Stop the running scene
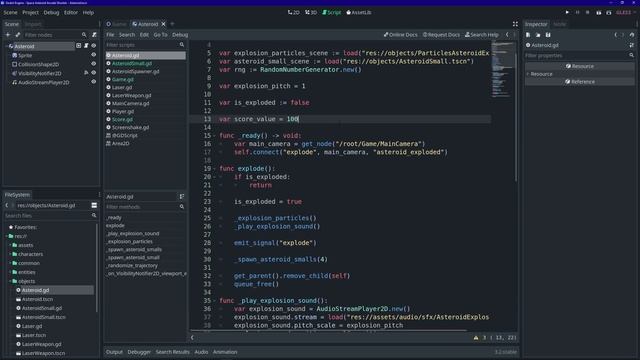This screenshot has width=640, height=360. tap(588, 13)
